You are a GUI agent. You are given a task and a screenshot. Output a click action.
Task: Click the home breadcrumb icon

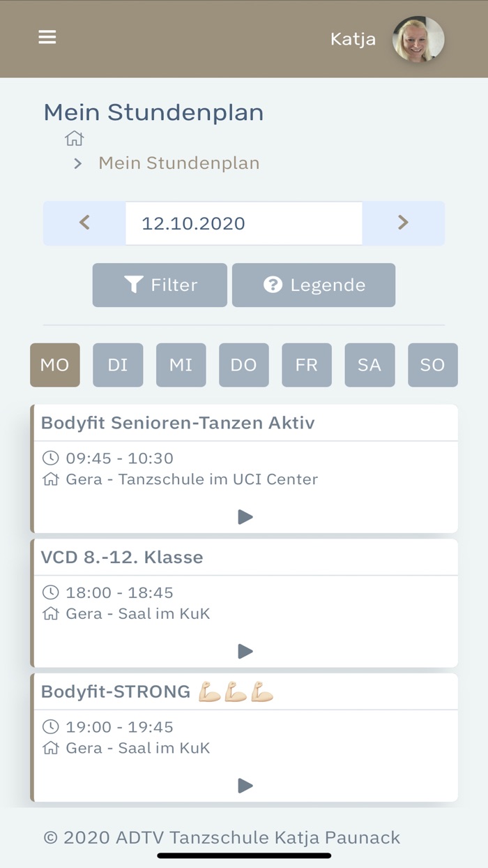coord(74,138)
